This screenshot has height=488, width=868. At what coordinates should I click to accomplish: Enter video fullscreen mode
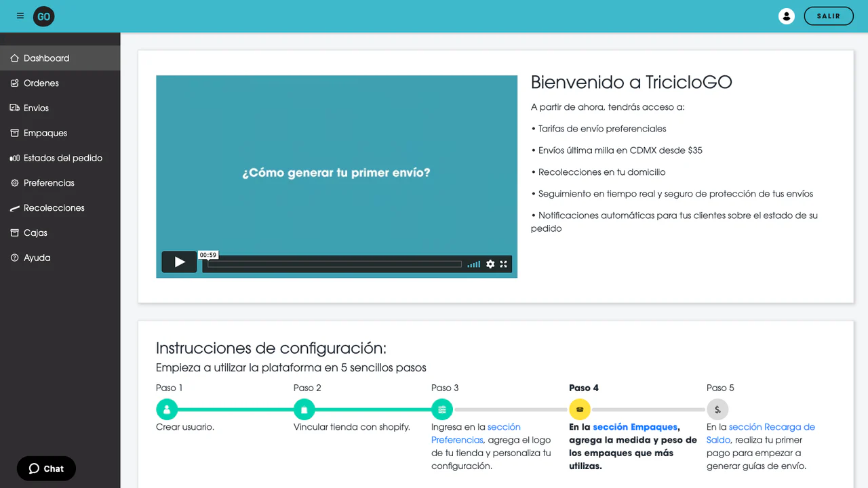coord(504,264)
